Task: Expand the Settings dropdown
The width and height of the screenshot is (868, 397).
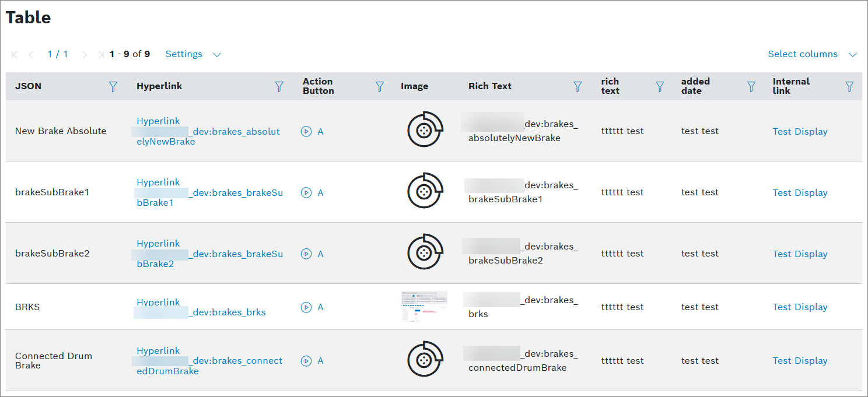Action: pos(193,54)
